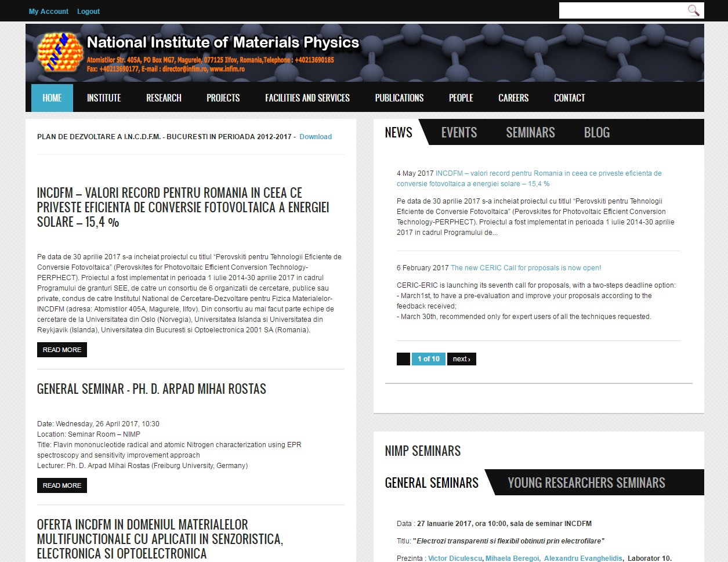Click the INFM institute logo
728x562 pixels.
[x=60, y=52]
